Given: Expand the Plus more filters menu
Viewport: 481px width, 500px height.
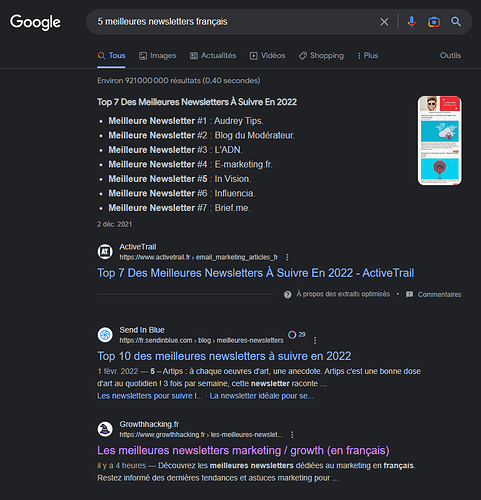Looking at the screenshot, I should point(367,56).
